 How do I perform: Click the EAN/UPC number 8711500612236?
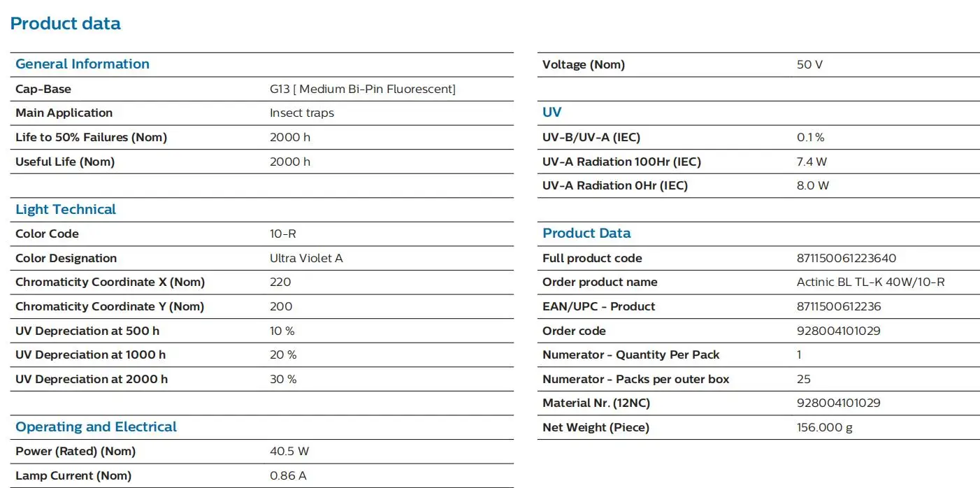point(839,306)
